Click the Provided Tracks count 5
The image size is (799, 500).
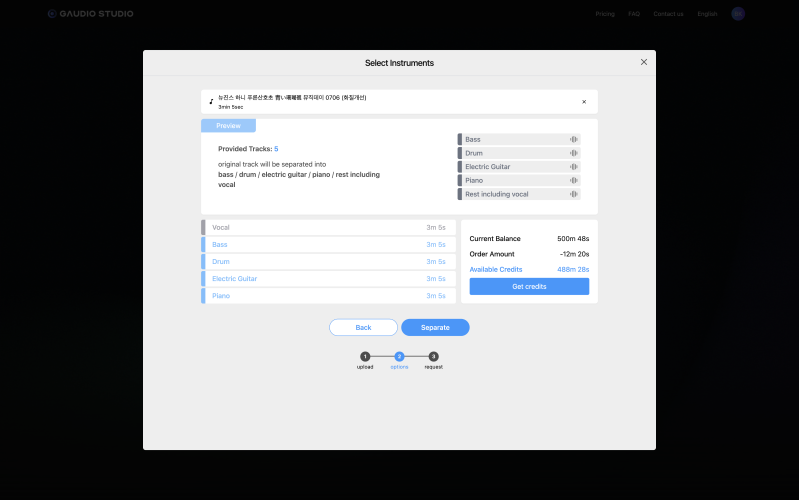click(276, 149)
